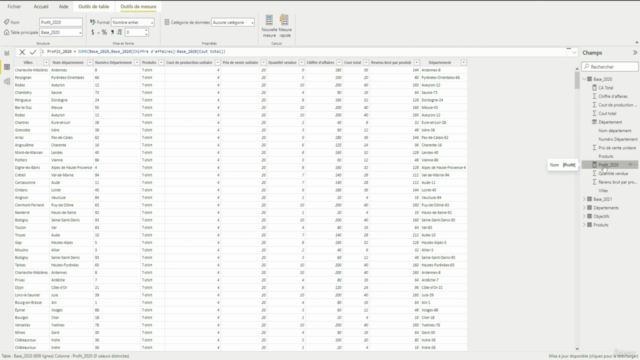Click the Rechercher search field
Image resolution: width=640 pixels, height=360 pixels.
coord(610,67)
